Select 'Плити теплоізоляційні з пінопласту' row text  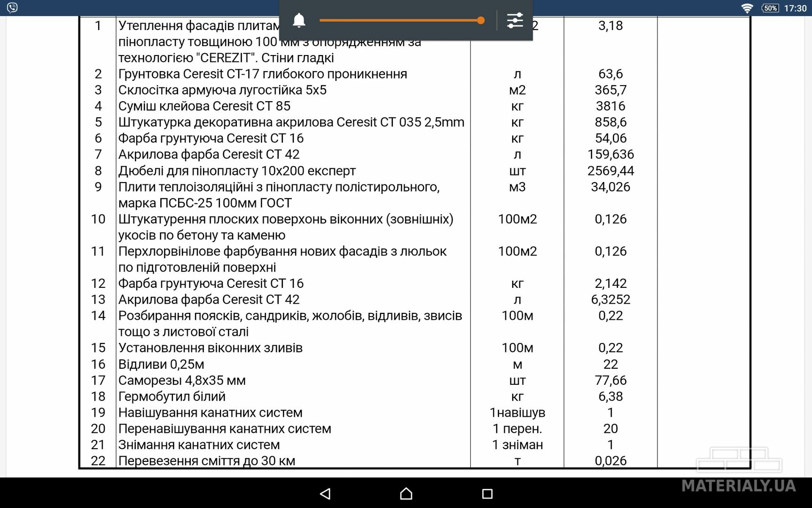279,195
